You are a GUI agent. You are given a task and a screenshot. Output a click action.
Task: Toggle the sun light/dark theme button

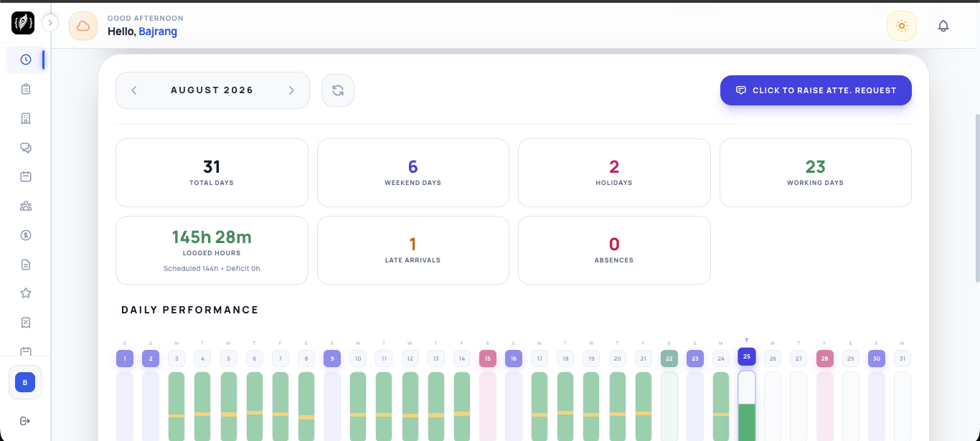pos(902,26)
